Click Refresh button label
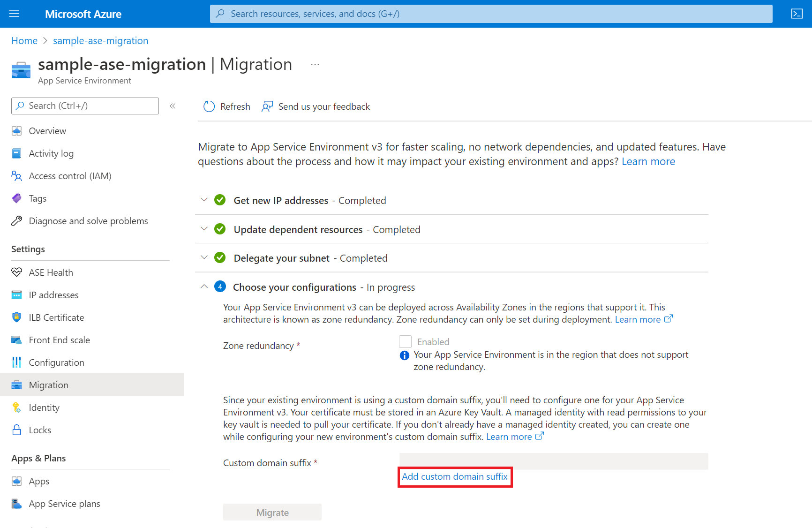Viewport: 812px width, 528px height. [235, 106]
